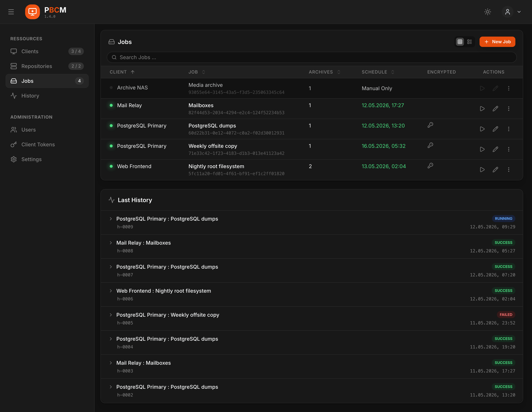This screenshot has height=412, width=532.
Task: Expand failed history entry h-0005
Action: click(111, 315)
